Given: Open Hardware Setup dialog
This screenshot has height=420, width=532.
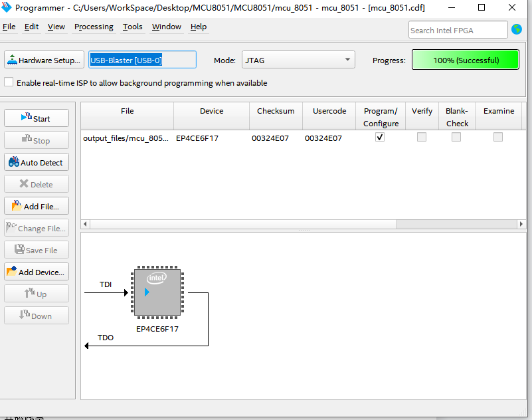Looking at the screenshot, I should coord(44,60).
